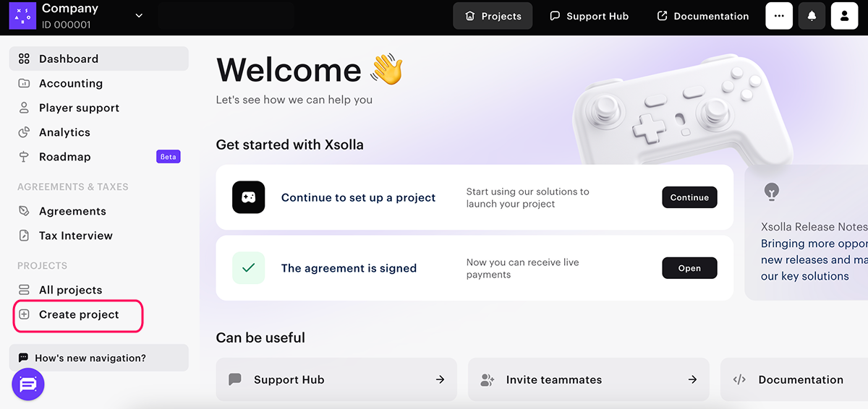Open the Support Hub top menu item

(589, 16)
